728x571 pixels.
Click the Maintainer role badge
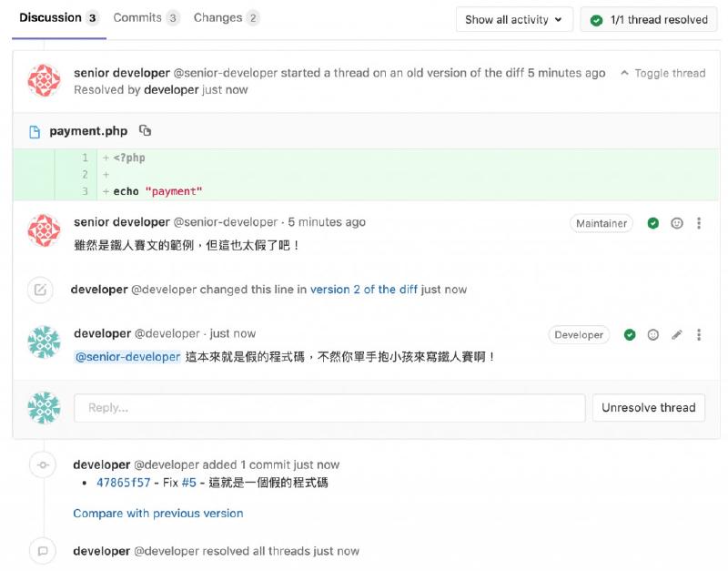(x=602, y=223)
